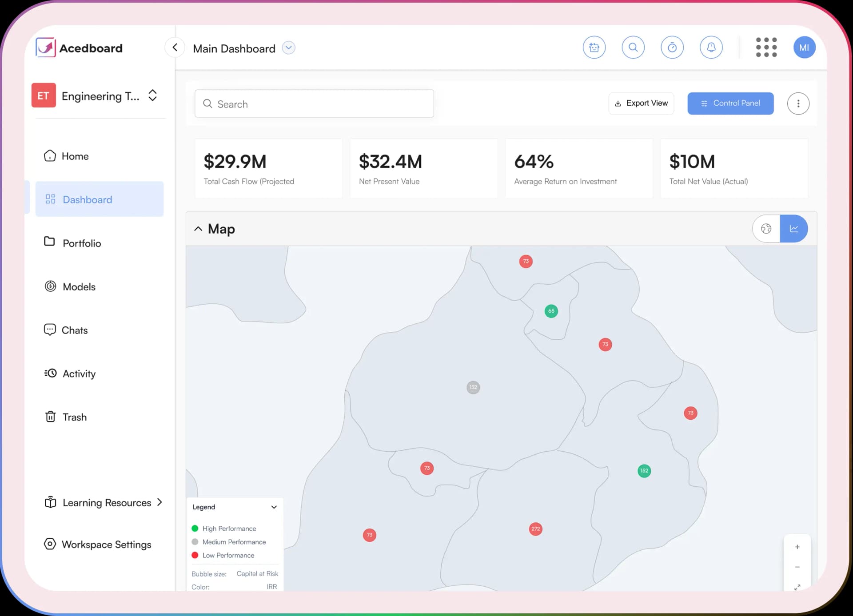853x616 pixels.
Task: Click the red 272 map bubble
Action: (536, 529)
